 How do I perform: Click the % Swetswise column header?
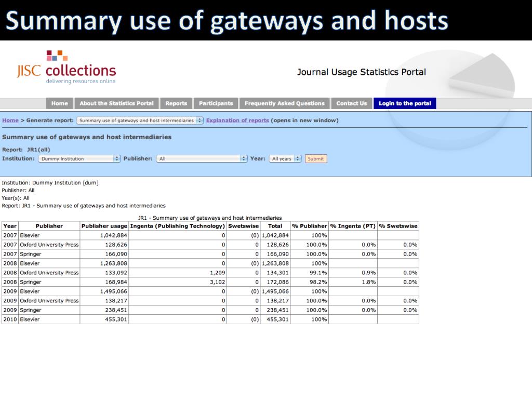398,226
